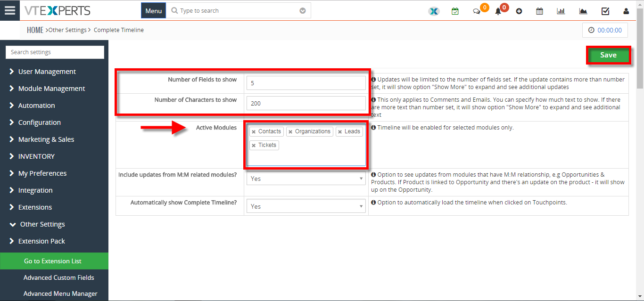Image resolution: width=644 pixels, height=301 pixels.
Task: Open the Automatically show Complete Timeline dropdown
Action: pos(306,206)
